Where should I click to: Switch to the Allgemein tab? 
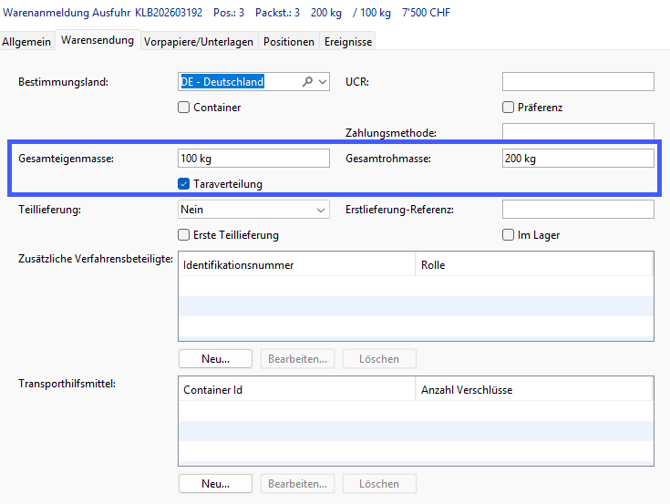(x=27, y=42)
